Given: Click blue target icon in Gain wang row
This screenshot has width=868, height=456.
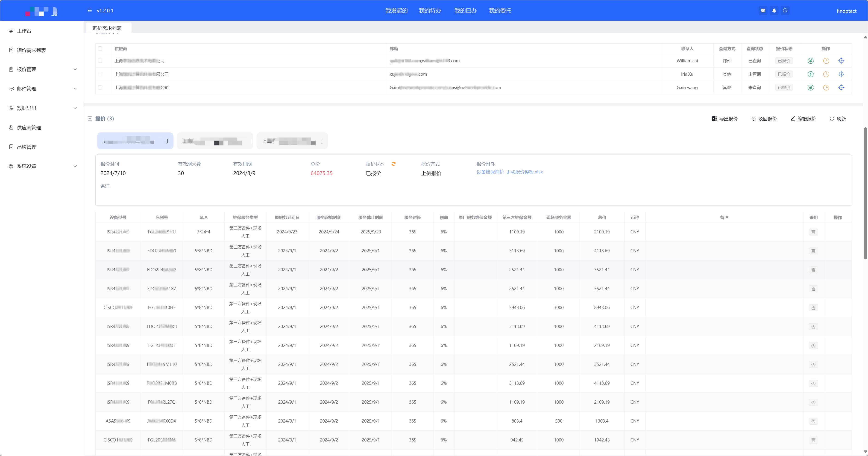Looking at the screenshot, I should (841, 87).
